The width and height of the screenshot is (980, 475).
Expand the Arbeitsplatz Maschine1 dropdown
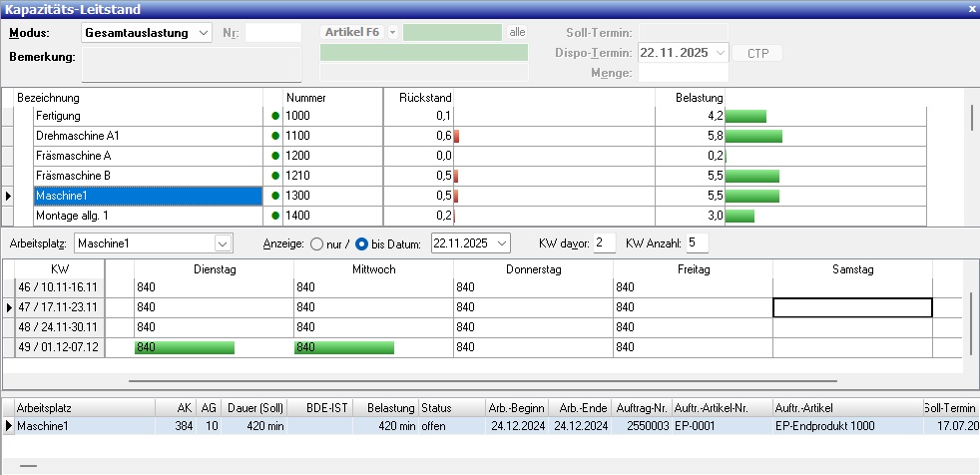(222, 243)
